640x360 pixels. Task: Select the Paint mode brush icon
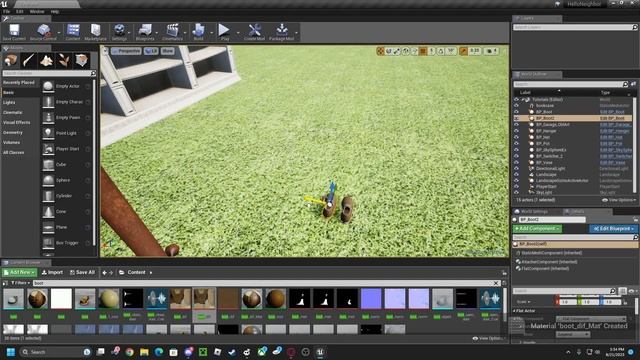pos(29,60)
